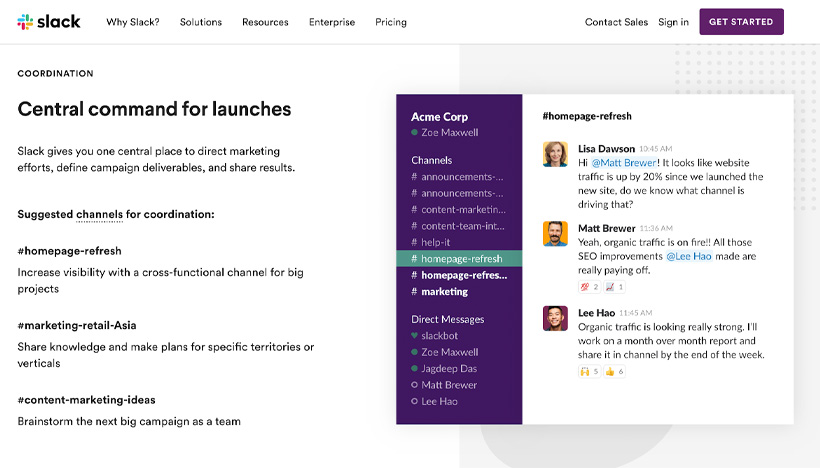Screen dimensions: 820x468
Task: Click the 11:36 AM timestamp
Action: (656, 229)
